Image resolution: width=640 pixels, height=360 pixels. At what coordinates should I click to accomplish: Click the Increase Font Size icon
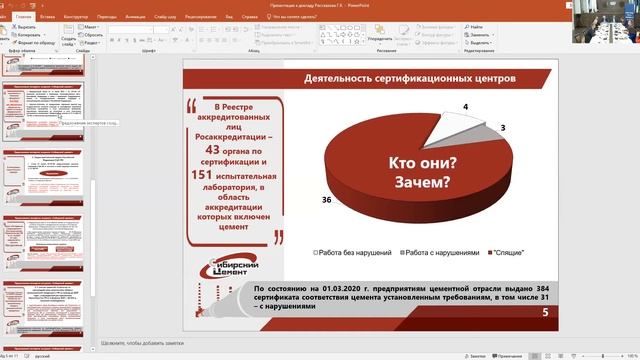[x=173, y=29]
